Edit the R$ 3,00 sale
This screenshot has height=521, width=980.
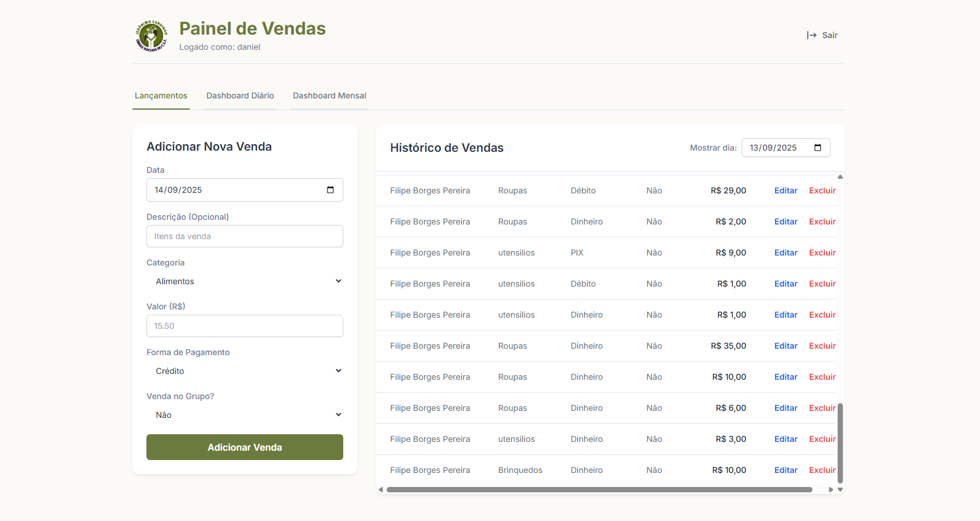(x=786, y=439)
